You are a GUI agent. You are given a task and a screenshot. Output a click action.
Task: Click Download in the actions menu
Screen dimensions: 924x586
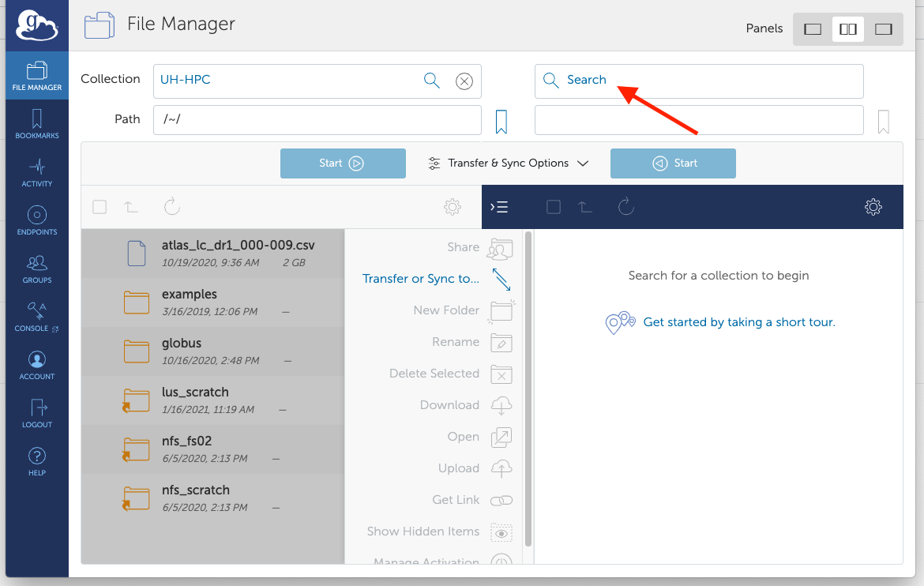466,406
